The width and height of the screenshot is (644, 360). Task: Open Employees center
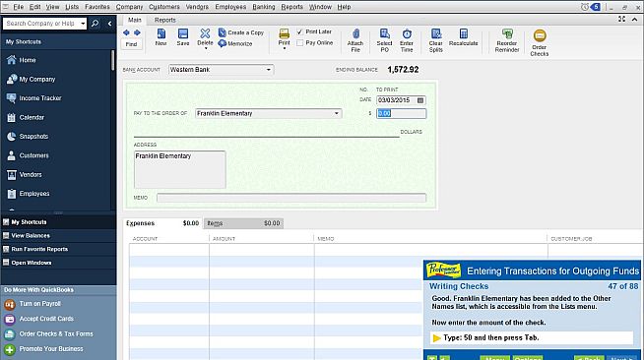[x=29, y=194]
